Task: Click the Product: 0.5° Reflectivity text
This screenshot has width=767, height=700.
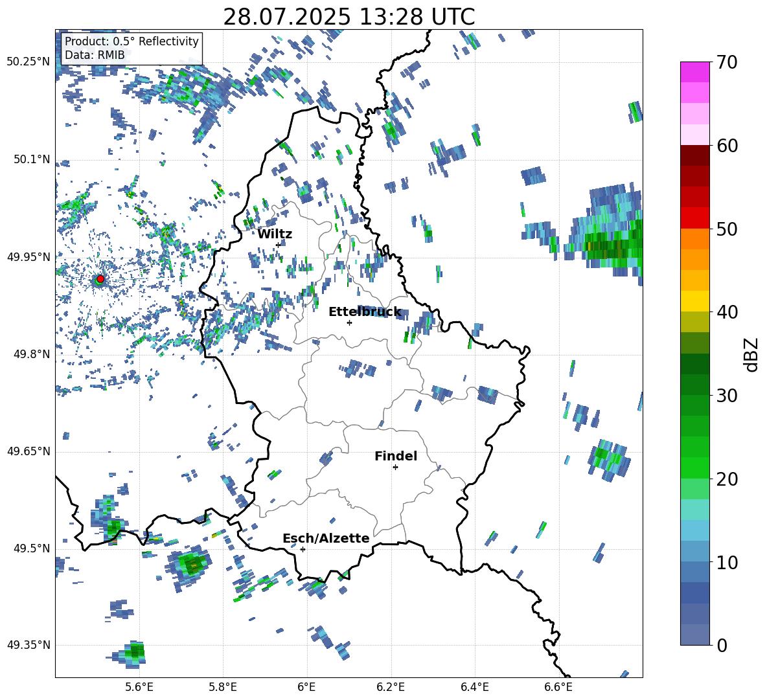Action: [132, 41]
